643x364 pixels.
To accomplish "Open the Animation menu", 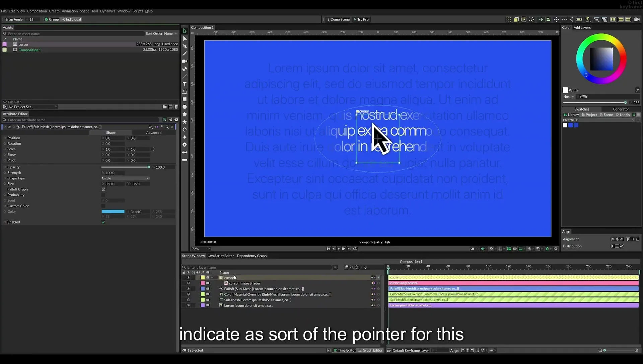I will [x=70, y=11].
